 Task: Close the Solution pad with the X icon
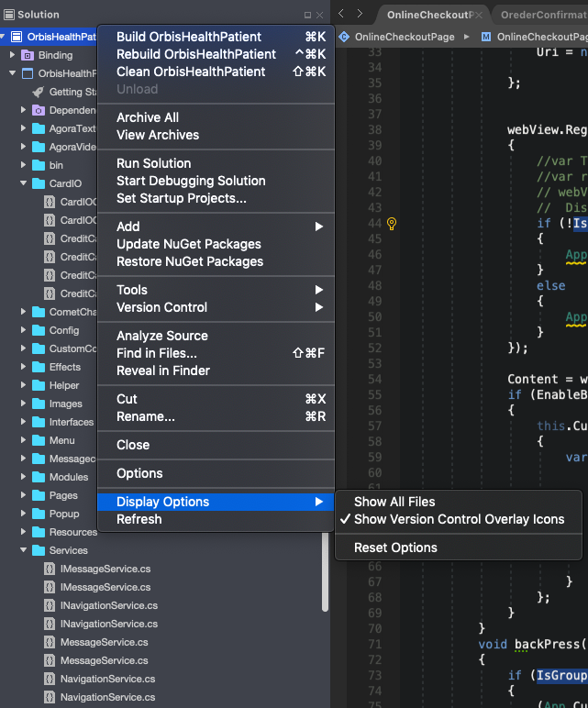tap(320, 15)
